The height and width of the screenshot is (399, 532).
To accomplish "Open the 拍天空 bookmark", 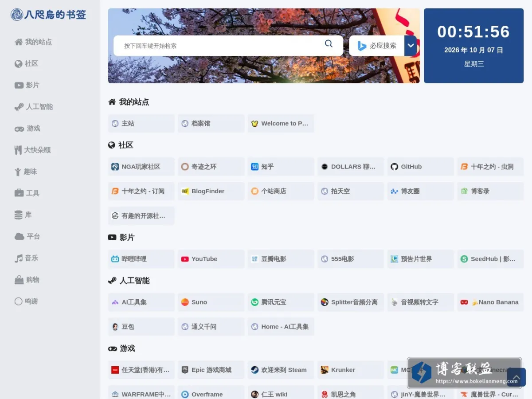I will pyautogui.click(x=351, y=191).
